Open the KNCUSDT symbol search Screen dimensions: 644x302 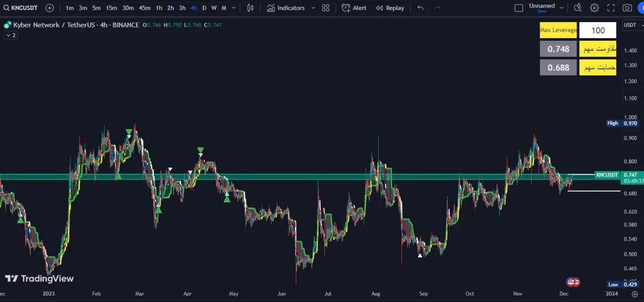point(21,8)
